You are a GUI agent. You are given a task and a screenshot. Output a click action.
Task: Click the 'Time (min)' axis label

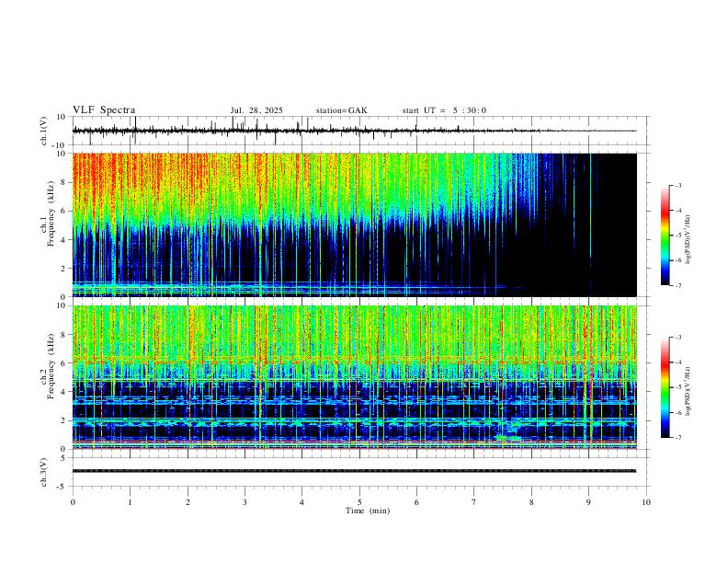point(368,511)
